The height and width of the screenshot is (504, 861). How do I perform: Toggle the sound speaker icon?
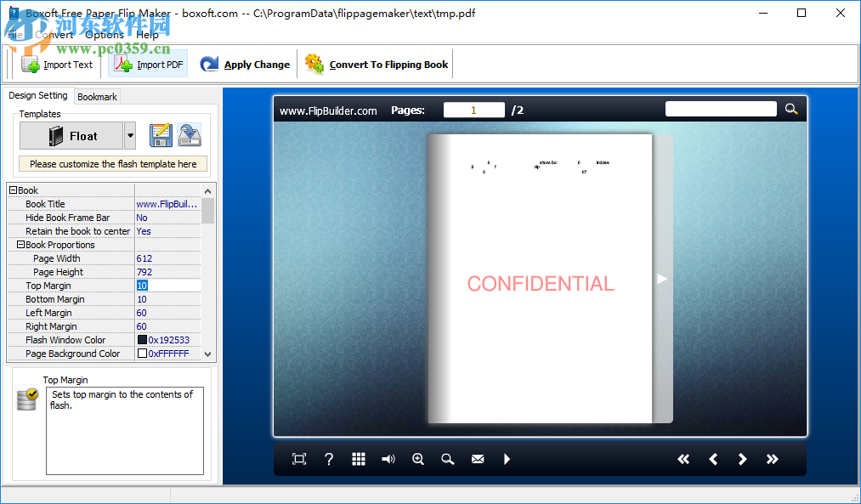388,459
